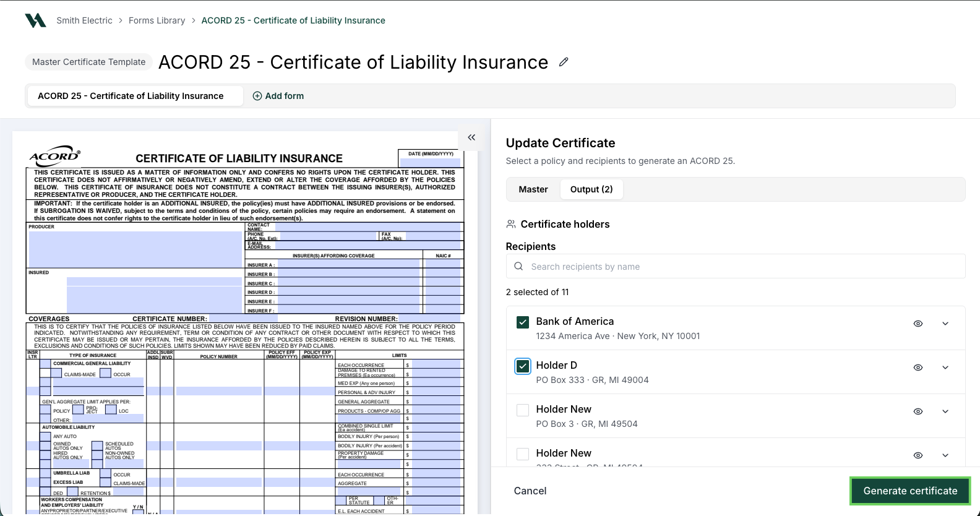
Task: Click the eye icon for Holder New at PO Box 3
Action: tap(918, 411)
